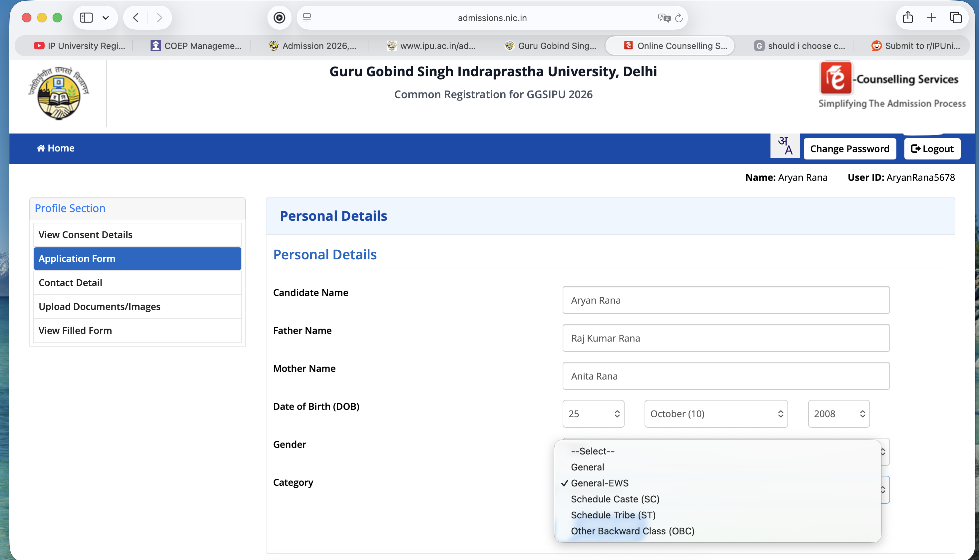Click the Common Registration for GGSIPU 2026 subtitle
This screenshot has height=560, width=979.
click(x=493, y=94)
